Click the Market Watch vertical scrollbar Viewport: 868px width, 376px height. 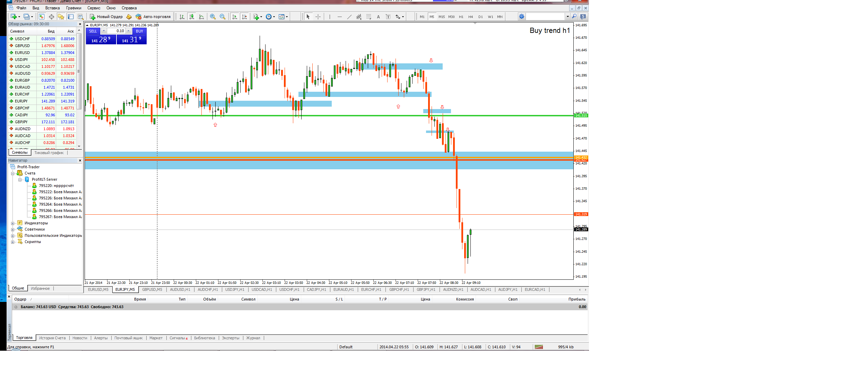[79, 88]
